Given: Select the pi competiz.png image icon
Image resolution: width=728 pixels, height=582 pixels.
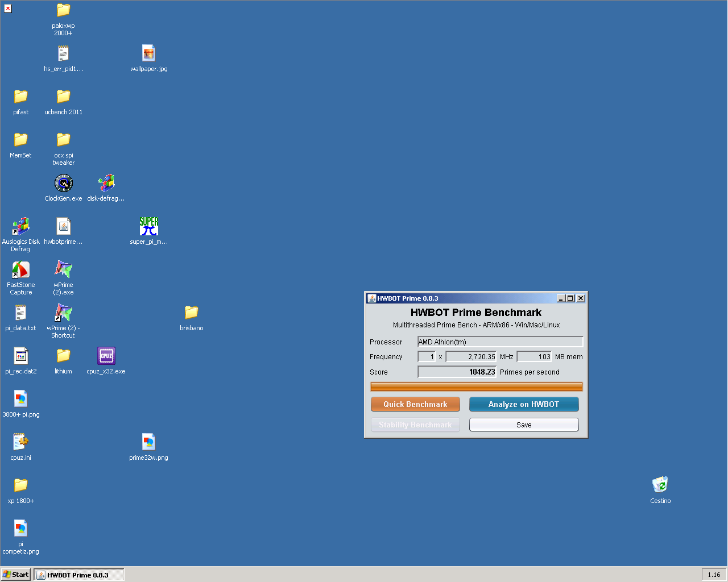Looking at the screenshot, I should pyautogui.click(x=21, y=529).
